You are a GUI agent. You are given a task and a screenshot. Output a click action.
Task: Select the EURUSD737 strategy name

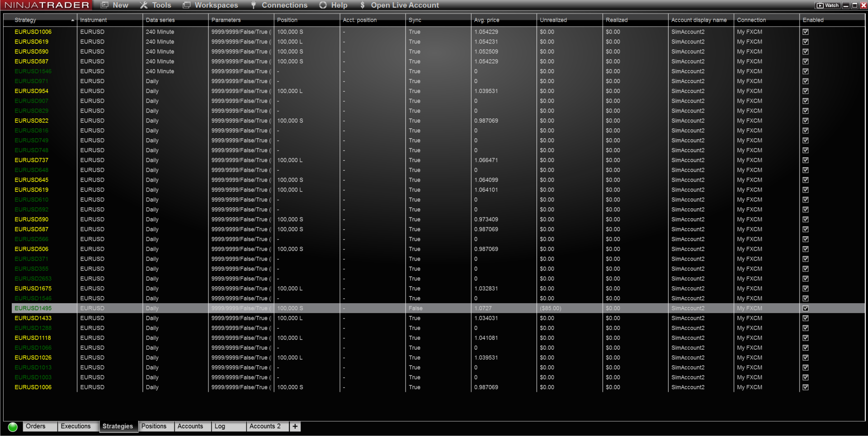tap(32, 160)
